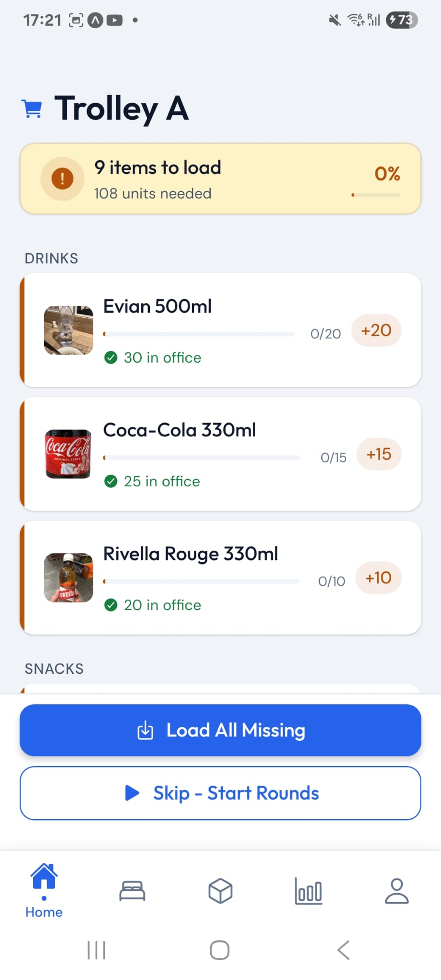The height and width of the screenshot is (980, 441).
Task: Open the box inventory tab
Action: point(220,891)
